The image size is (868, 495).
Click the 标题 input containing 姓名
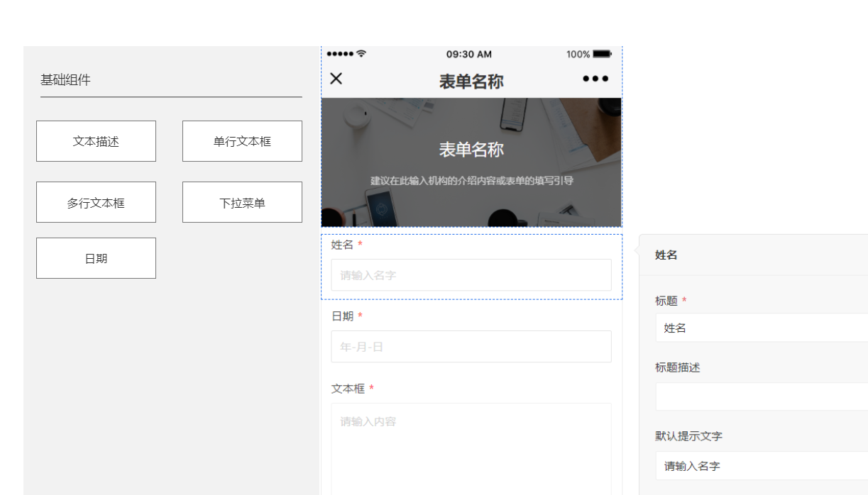762,328
